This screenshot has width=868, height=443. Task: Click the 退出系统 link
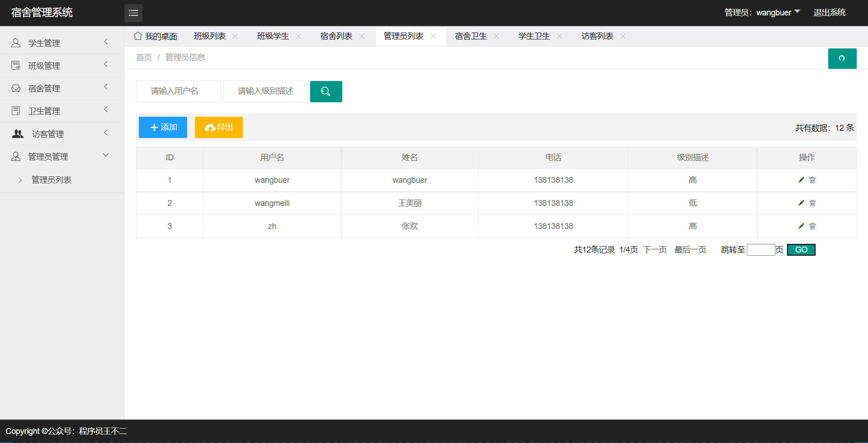[x=829, y=12]
